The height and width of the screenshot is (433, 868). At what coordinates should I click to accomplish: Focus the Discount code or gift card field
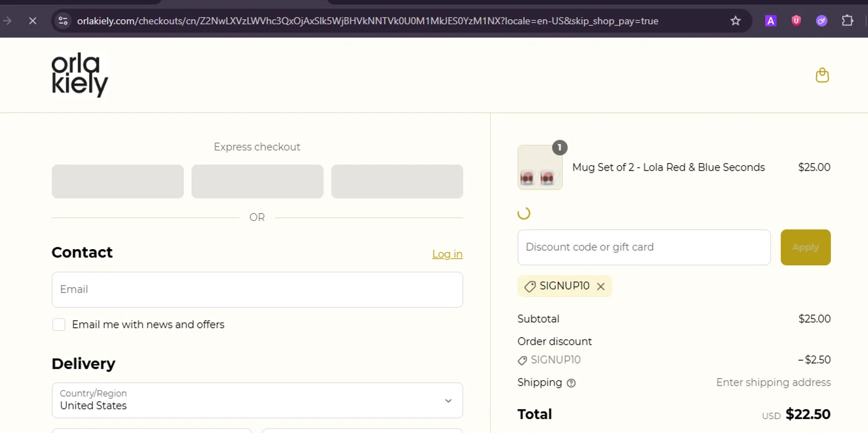pyautogui.click(x=644, y=247)
